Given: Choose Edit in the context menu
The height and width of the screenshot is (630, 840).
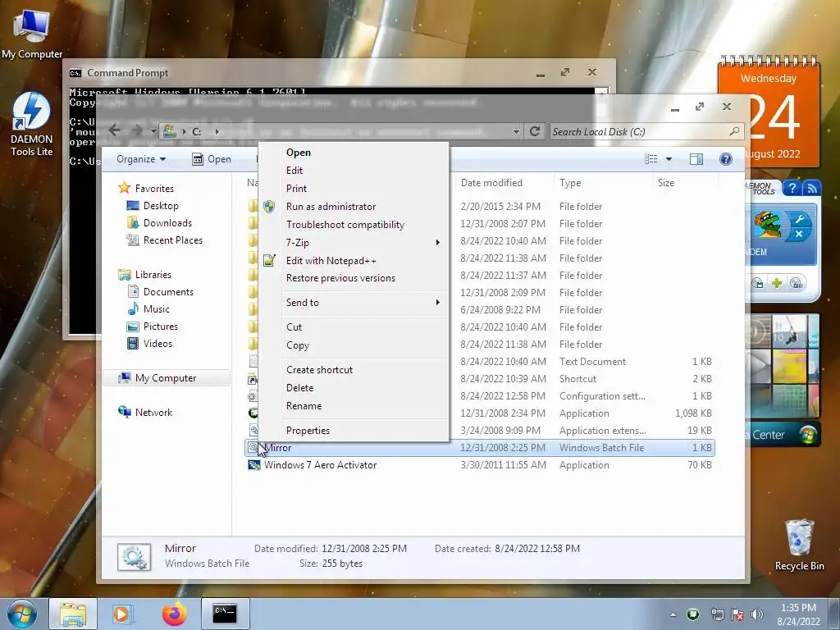Looking at the screenshot, I should click(x=354, y=171).
